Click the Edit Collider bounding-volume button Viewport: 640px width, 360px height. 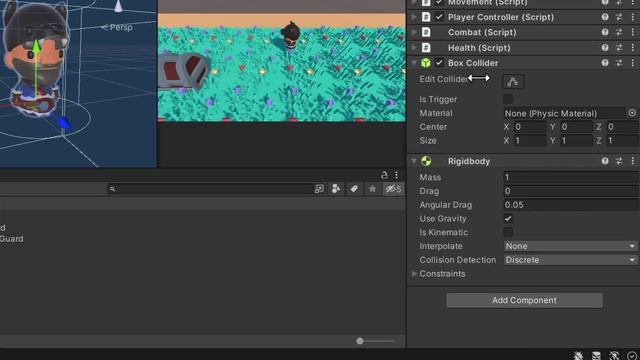pyautogui.click(x=513, y=82)
